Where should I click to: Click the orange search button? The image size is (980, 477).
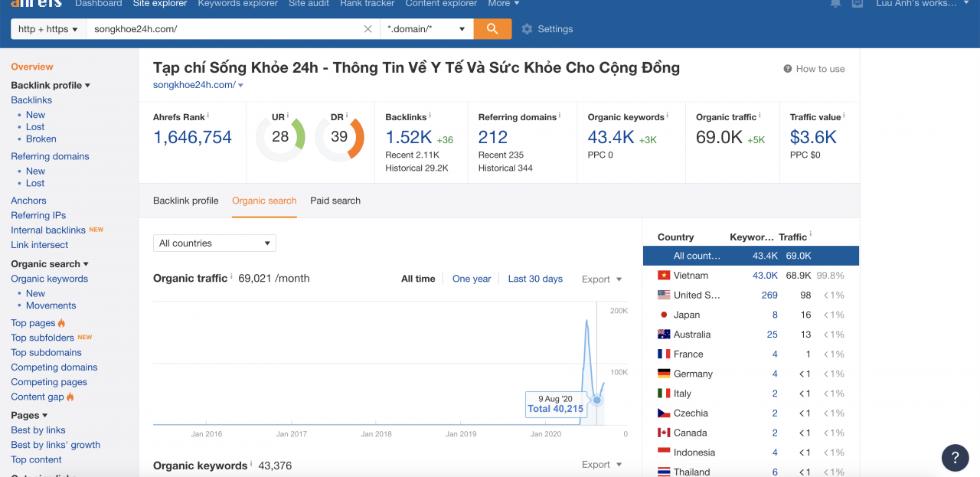point(492,29)
